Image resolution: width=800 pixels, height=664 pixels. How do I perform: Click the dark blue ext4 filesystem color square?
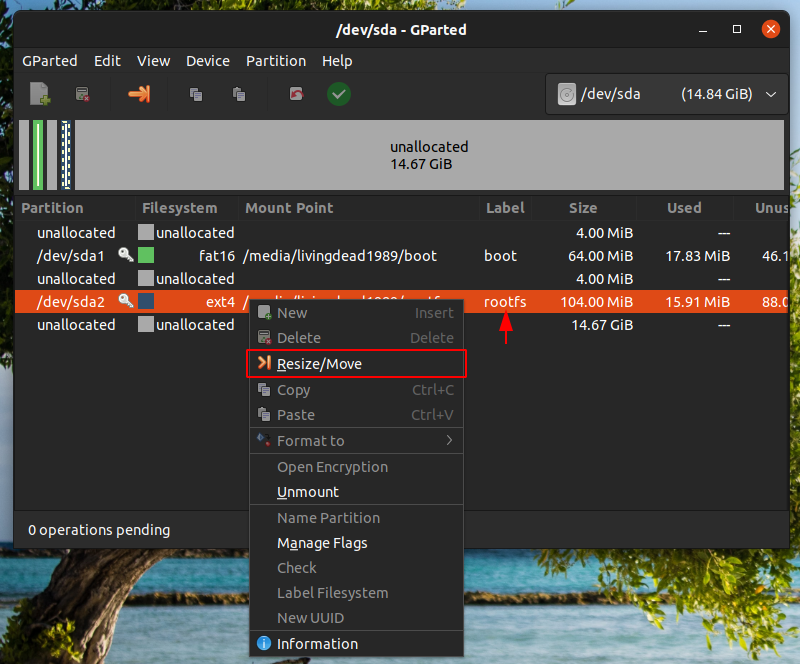(146, 301)
